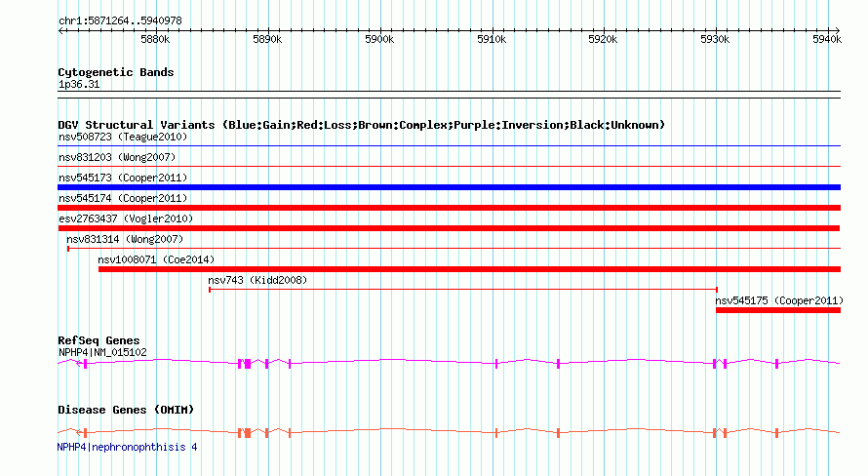Screen dimensions: 868x476
Task: Click the red bar under nsv545174
Action: [449, 208]
